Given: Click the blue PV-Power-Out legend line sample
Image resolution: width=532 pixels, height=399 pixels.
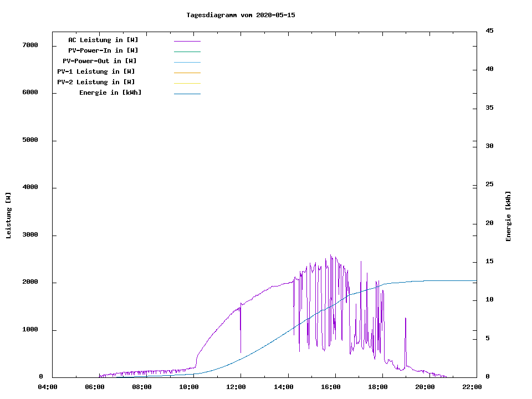Looking at the screenshot, I should point(187,62).
